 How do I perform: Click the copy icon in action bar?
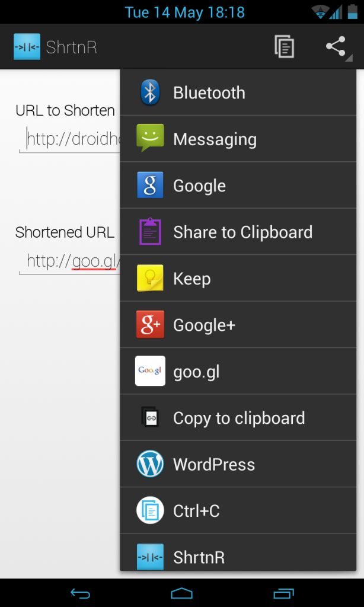(x=284, y=47)
